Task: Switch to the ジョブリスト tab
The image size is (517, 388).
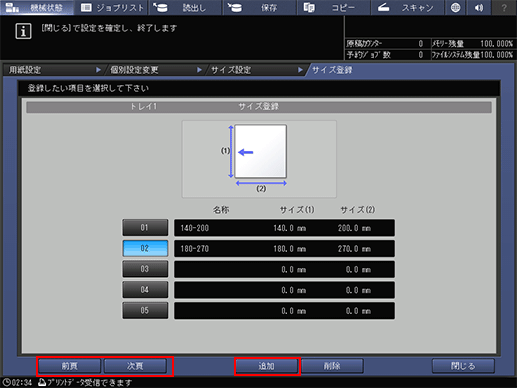Action: click(x=112, y=7)
